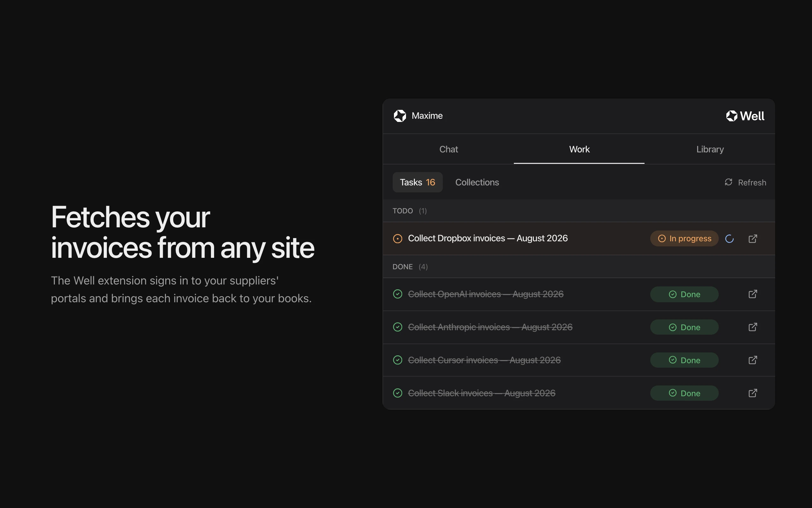The image size is (812, 508).
Task: Switch to the Collections sub-tab
Action: tap(477, 182)
